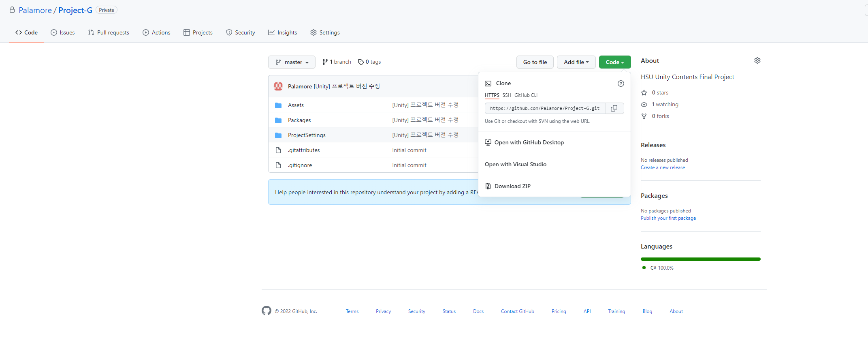Open the Assets folder
This screenshot has width=868, height=341.
pyautogui.click(x=296, y=105)
